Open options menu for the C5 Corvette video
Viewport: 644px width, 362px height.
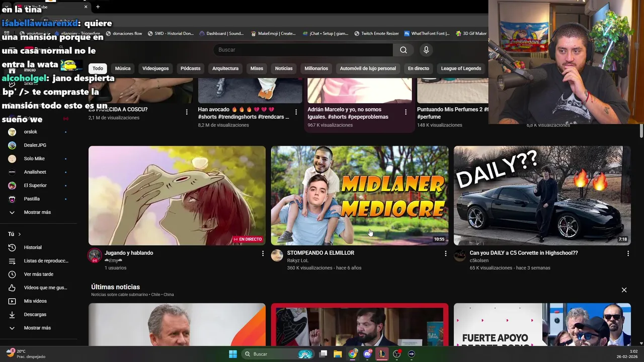coord(628,253)
